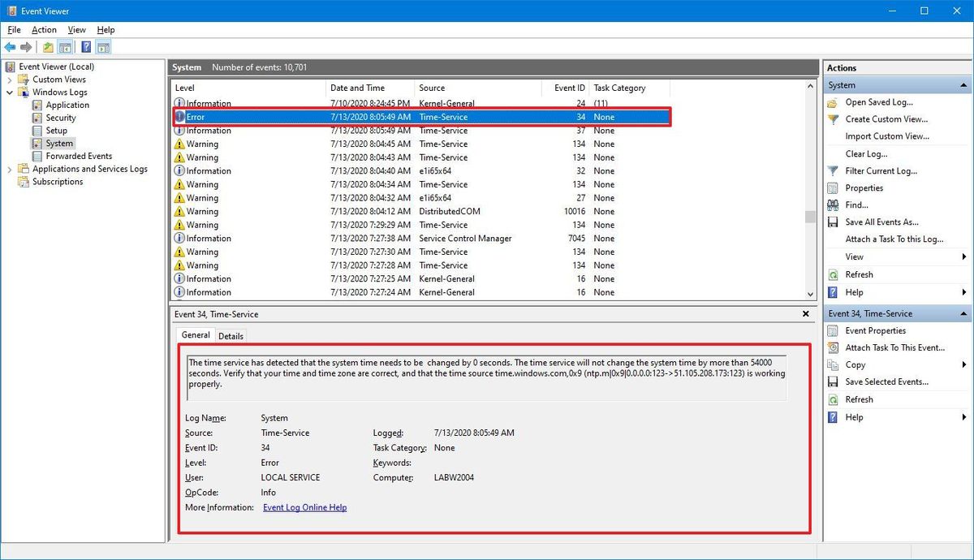Image resolution: width=974 pixels, height=560 pixels.
Task: Click the Help toolbar icon
Action: pyautogui.click(x=86, y=46)
